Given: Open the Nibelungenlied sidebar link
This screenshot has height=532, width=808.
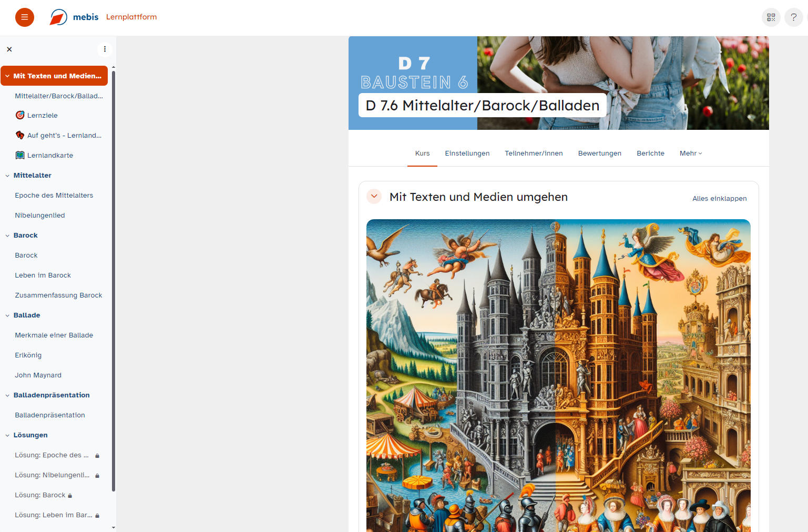Looking at the screenshot, I should tap(40, 216).
